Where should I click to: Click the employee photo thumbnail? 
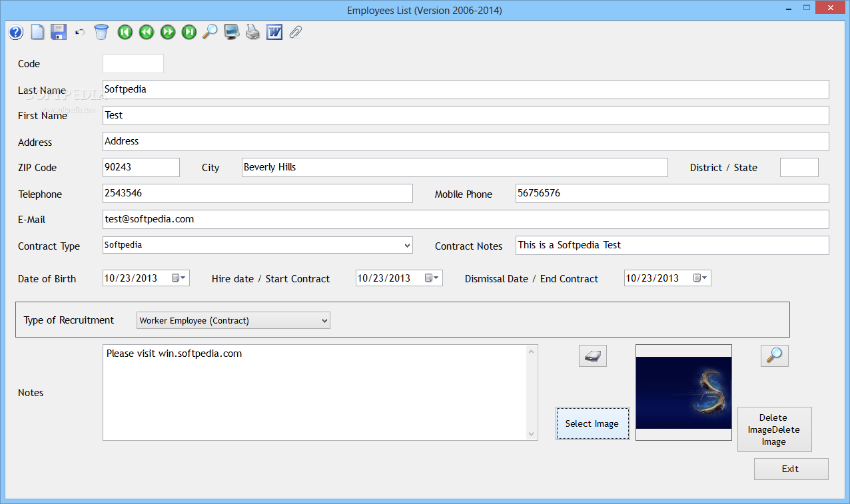tap(684, 392)
